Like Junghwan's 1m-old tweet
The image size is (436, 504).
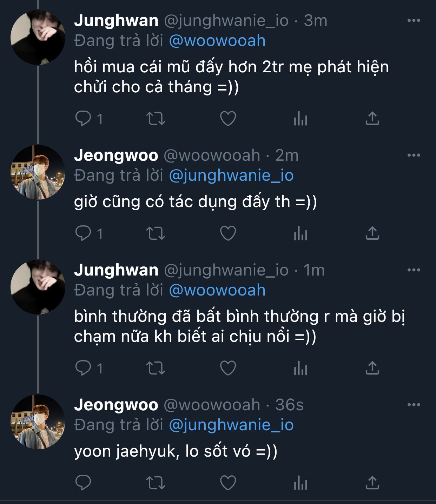(x=228, y=368)
